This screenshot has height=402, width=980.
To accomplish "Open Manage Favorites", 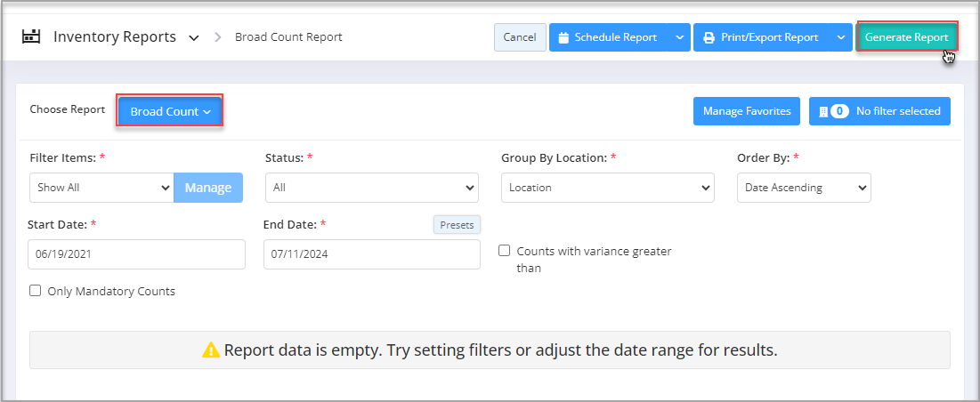I will click(746, 111).
